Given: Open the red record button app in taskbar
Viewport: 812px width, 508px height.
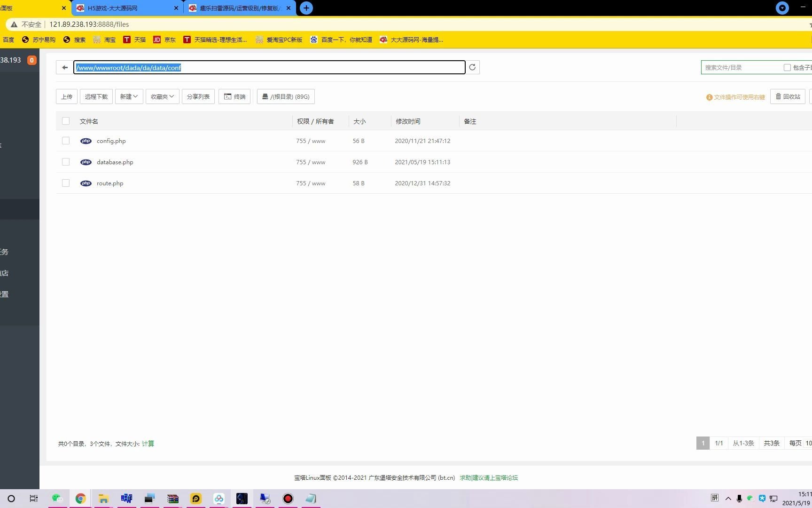Looking at the screenshot, I should 288,499.
